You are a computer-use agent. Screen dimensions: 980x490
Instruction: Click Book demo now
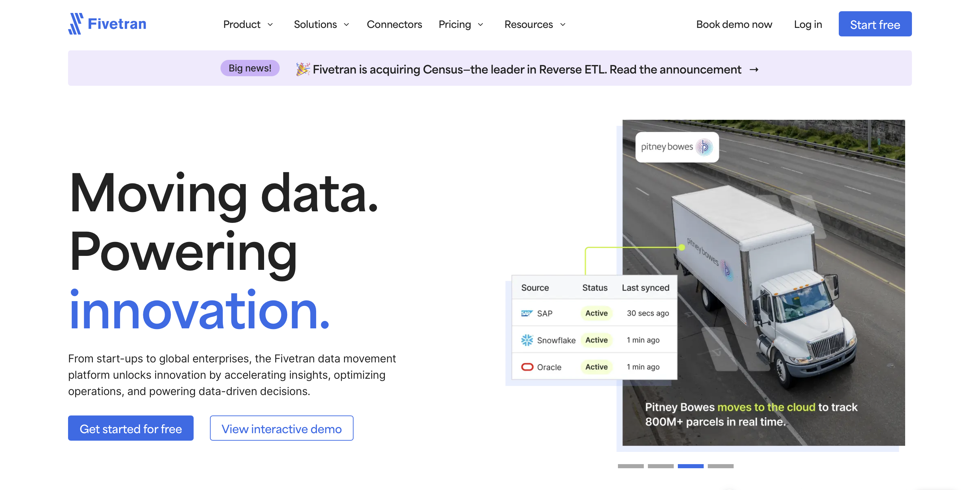coord(734,24)
